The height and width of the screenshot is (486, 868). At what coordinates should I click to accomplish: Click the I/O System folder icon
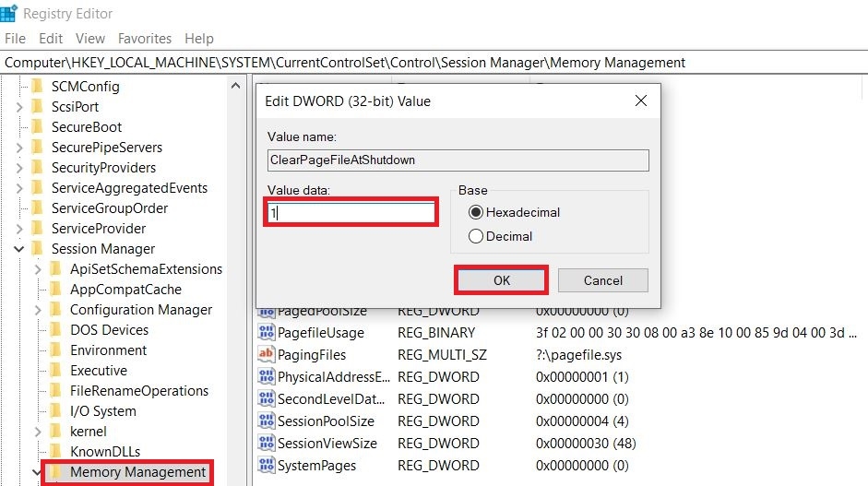coord(55,411)
